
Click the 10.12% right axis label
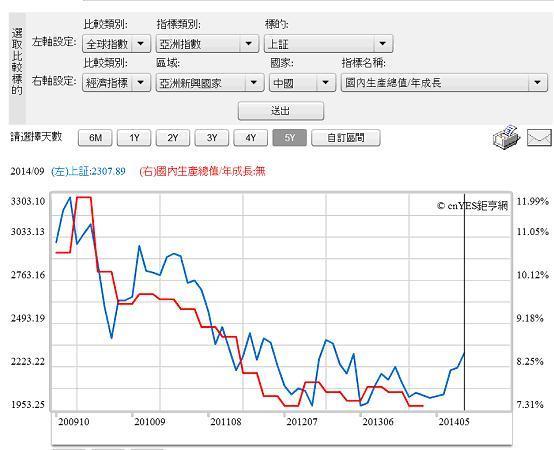coord(533,275)
